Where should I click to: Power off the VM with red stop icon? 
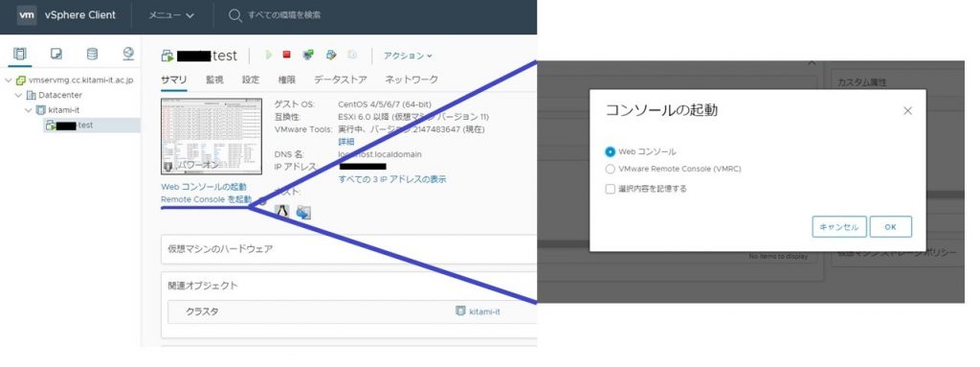[x=287, y=56]
